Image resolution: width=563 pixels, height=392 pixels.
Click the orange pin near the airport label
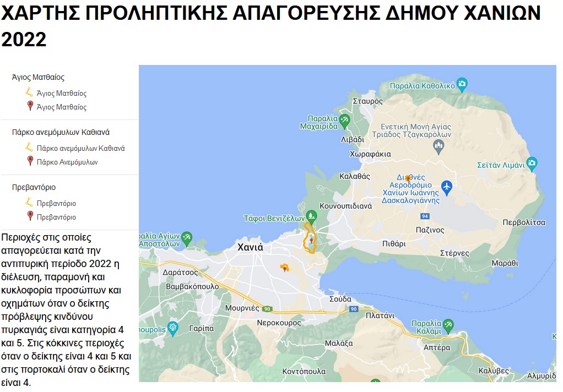click(x=408, y=178)
